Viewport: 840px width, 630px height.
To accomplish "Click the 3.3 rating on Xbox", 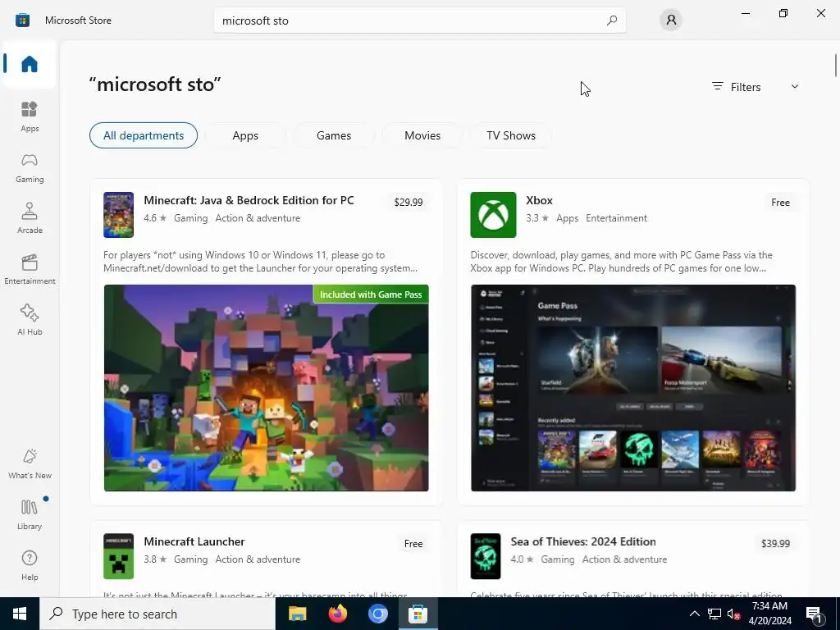I will (537, 218).
